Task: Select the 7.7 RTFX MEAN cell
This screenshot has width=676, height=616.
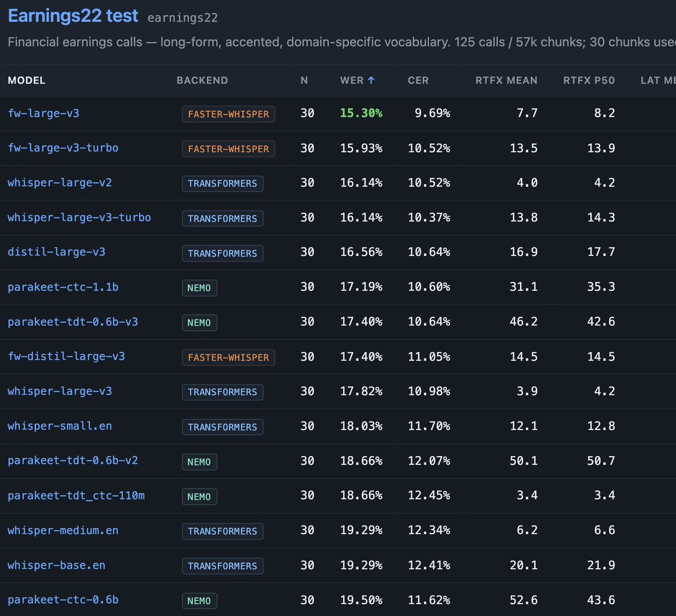Action: point(527,113)
